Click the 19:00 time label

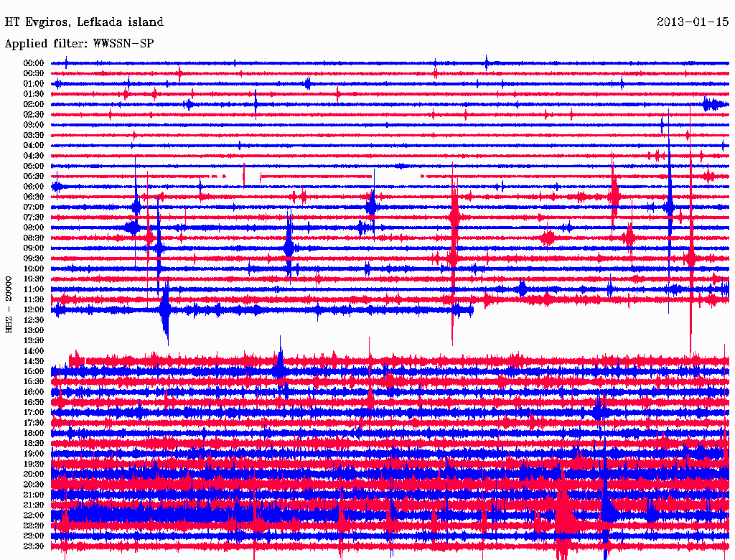(x=34, y=454)
